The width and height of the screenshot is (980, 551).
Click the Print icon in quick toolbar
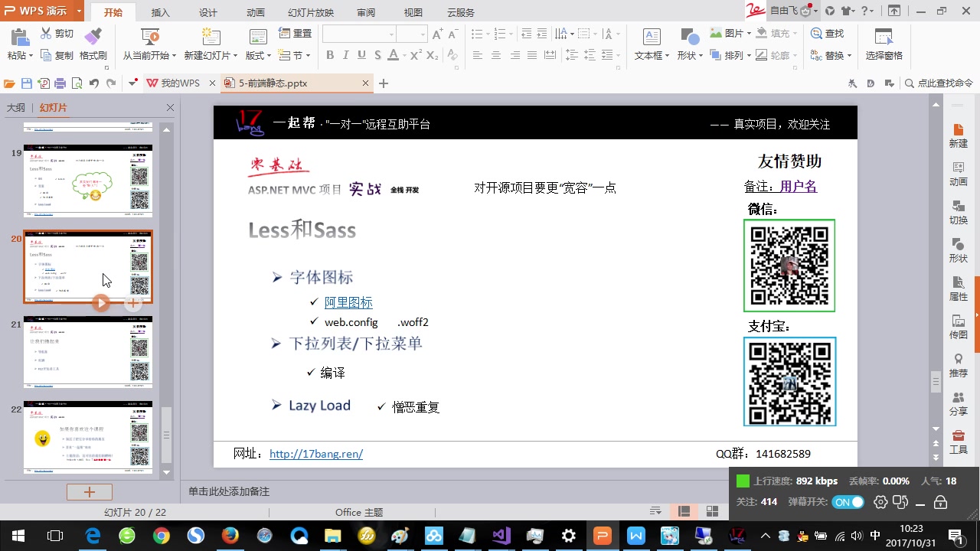(x=60, y=83)
